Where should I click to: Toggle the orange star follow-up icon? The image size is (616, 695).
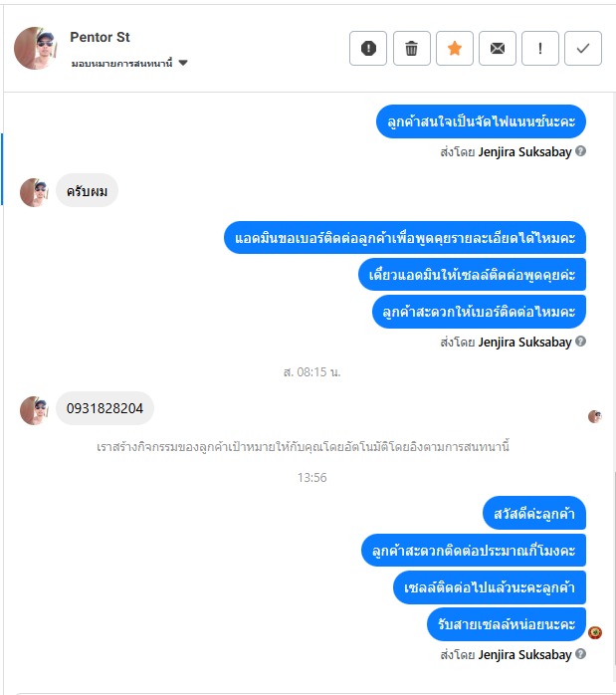tap(455, 48)
